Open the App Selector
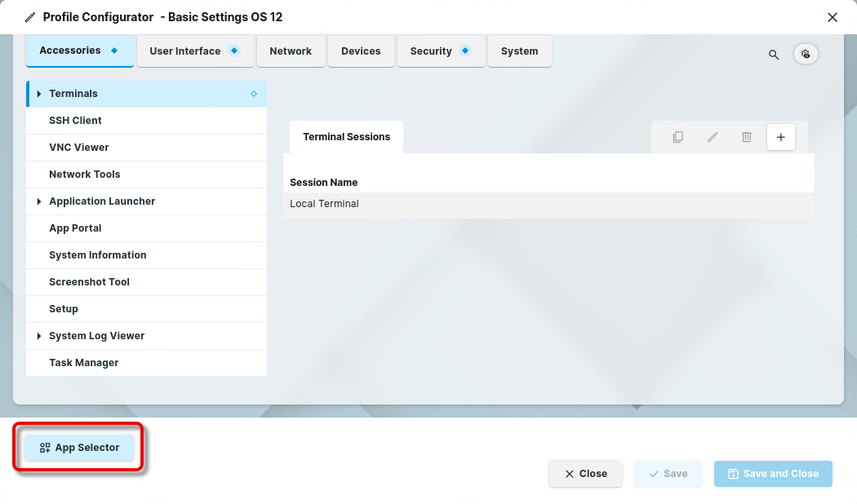The width and height of the screenshot is (857, 504). click(79, 448)
